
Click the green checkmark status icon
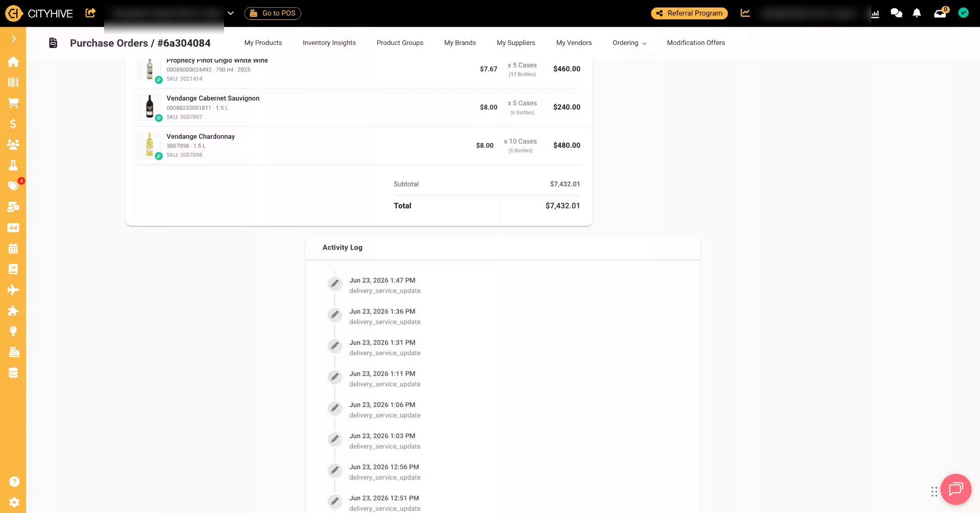(x=963, y=13)
